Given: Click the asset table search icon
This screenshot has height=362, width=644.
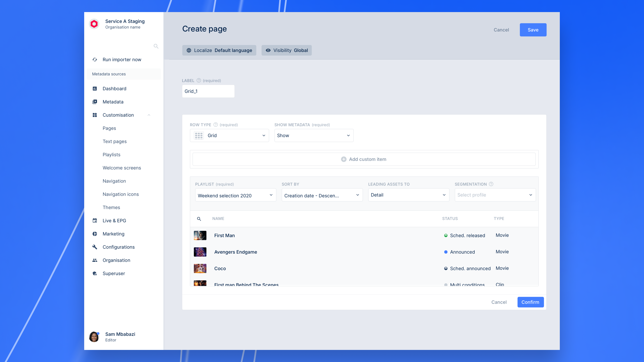Looking at the screenshot, I should [x=199, y=219].
